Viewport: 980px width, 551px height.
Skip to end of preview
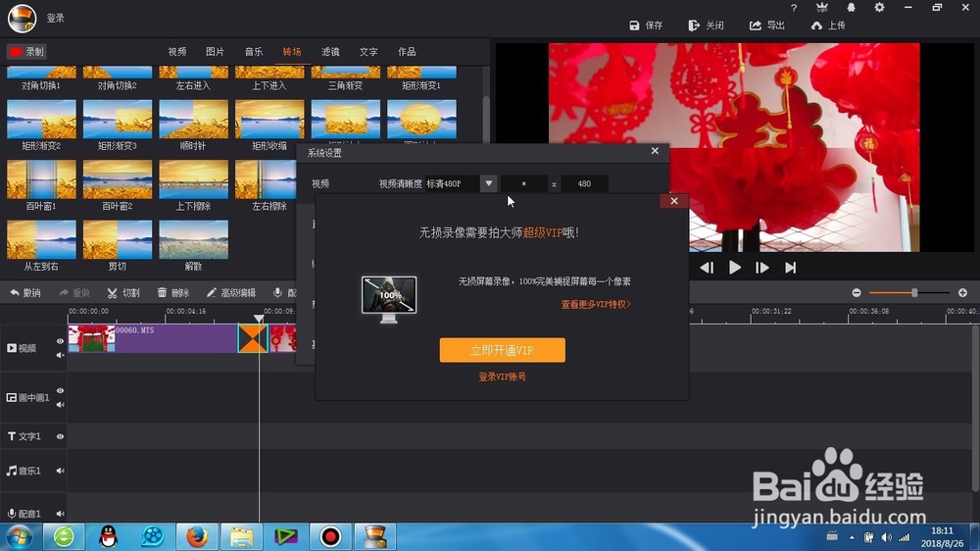tap(791, 268)
